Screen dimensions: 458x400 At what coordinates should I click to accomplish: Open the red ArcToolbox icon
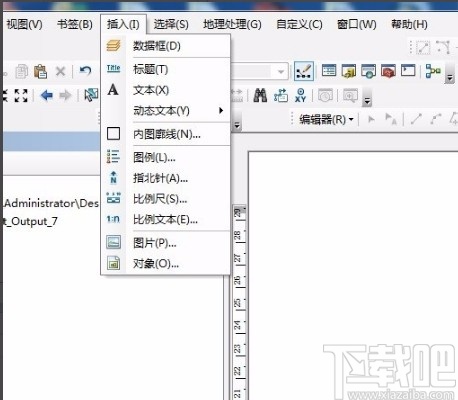[388, 71]
